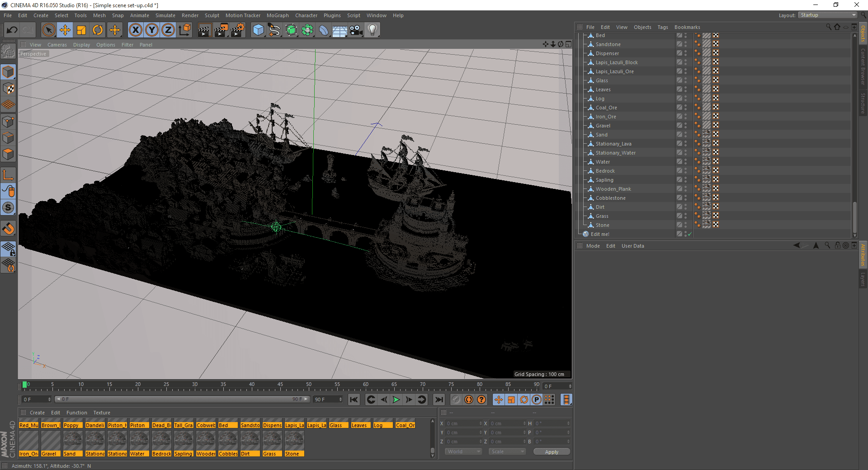The width and height of the screenshot is (868, 470).
Task: Toggle Y axis lock
Action: click(x=151, y=30)
